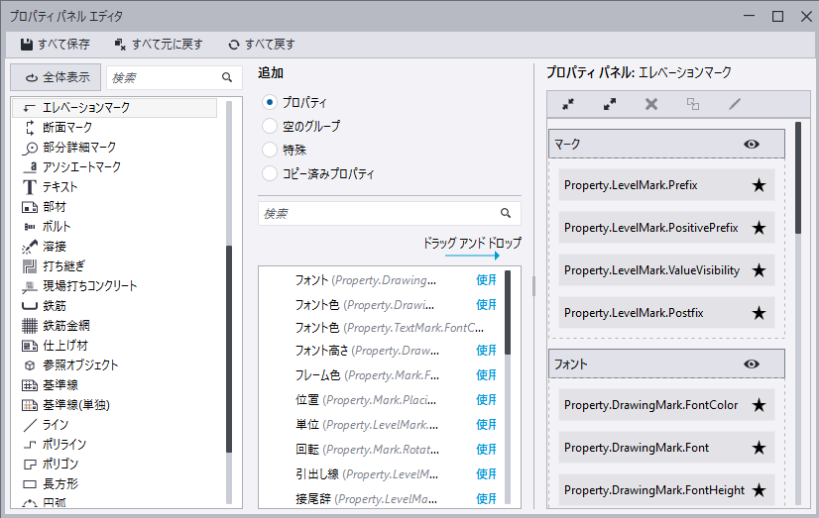Toggle star for Property.LevelMark.Postfix
The image size is (819, 518).
(x=759, y=313)
